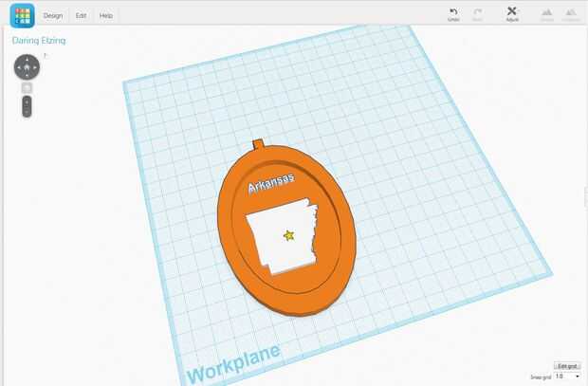Click the Tinkercad logo icon
Screen dimensions: 588x386
(x=23, y=16)
